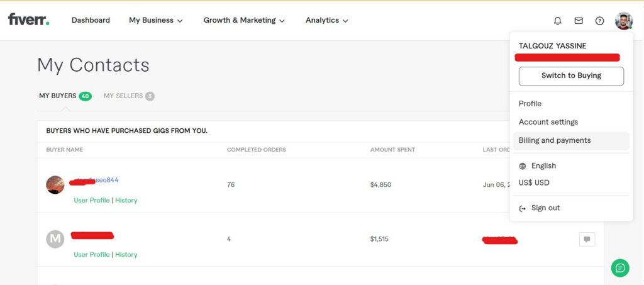
Task: Click the Completed Orders column header
Action: point(257,150)
